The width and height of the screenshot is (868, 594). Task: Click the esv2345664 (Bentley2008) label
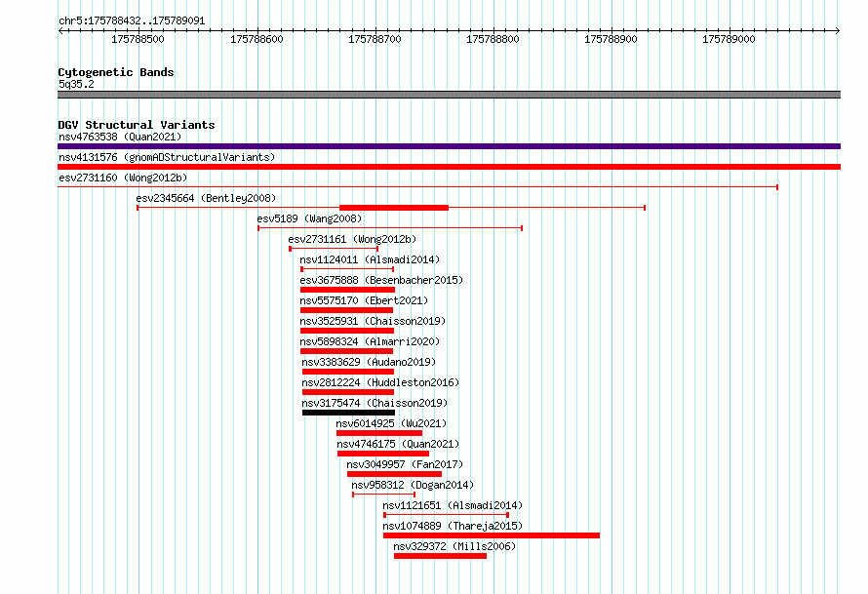[x=206, y=198]
